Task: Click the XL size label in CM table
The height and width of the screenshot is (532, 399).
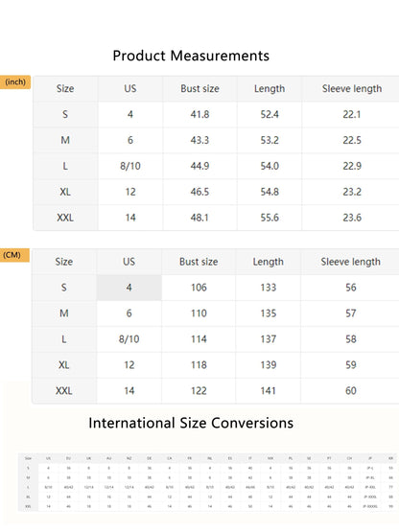Action: [64, 365]
